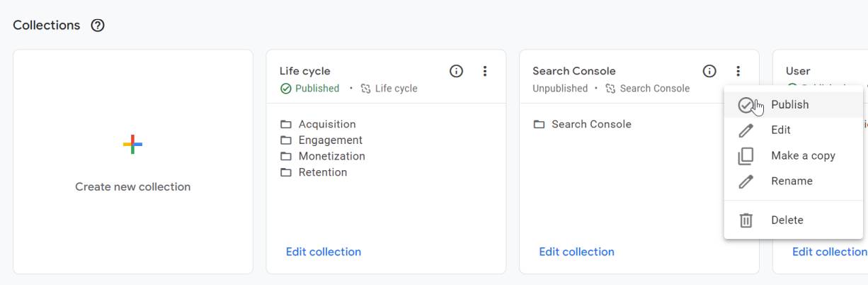The width and height of the screenshot is (868, 285).
Task: Open Edit collection link under Search Console
Action: 576,252
